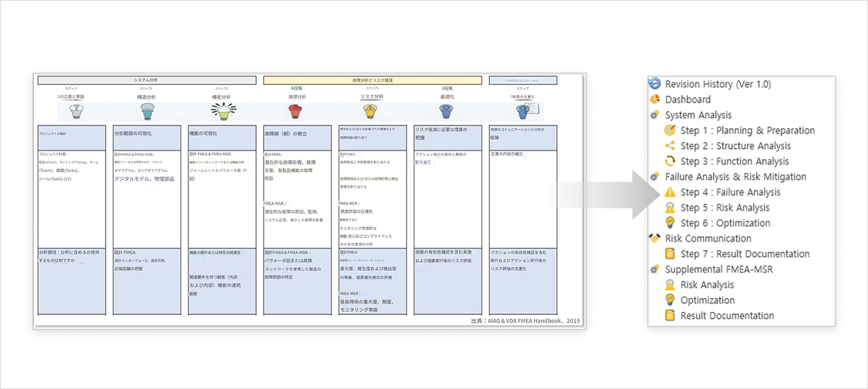Click the デジタルモデル、物理部品 text
This screenshot has height=389, width=868.
[x=143, y=180]
